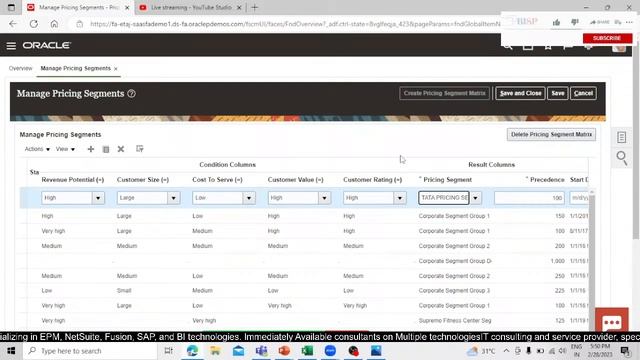
Task: Click the delete row X icon
Action: 121,149
